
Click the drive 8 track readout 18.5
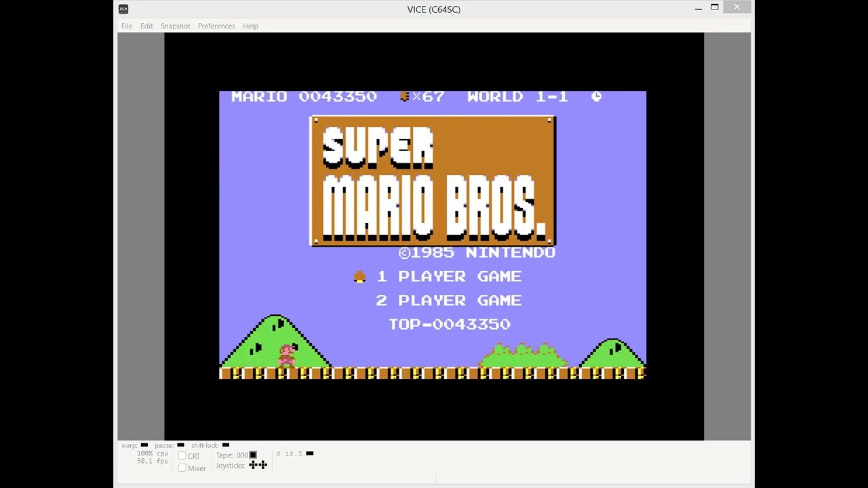(294, 454)
